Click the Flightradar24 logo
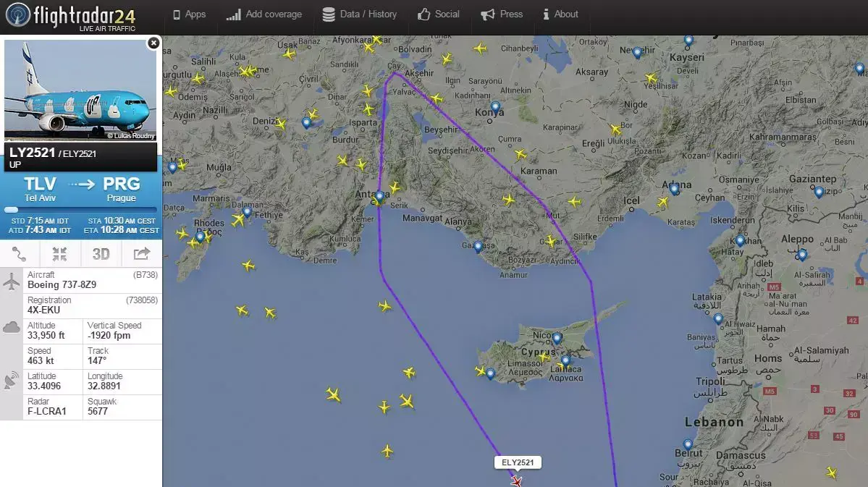This screenshot has height=487, width=868. pyautogui.click(x=71, y=16)
